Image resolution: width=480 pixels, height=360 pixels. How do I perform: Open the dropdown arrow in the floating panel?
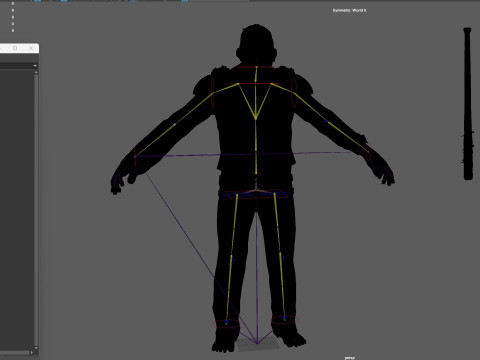pyautogui.click(x=35, y=66)
